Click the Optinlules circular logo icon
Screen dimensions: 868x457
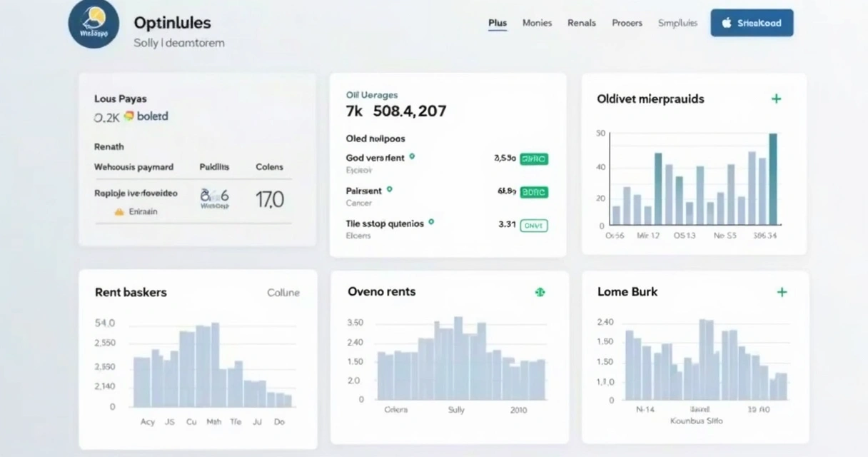click(94, 24)
